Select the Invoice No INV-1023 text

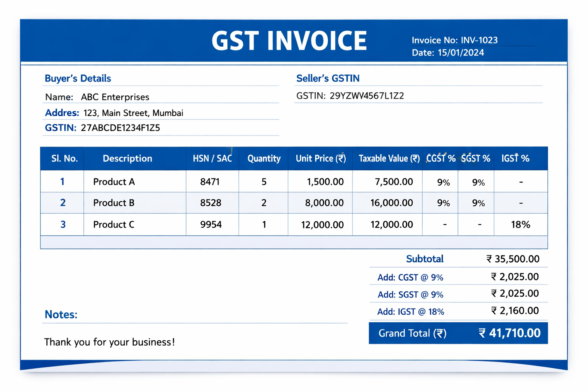[455, 40]
